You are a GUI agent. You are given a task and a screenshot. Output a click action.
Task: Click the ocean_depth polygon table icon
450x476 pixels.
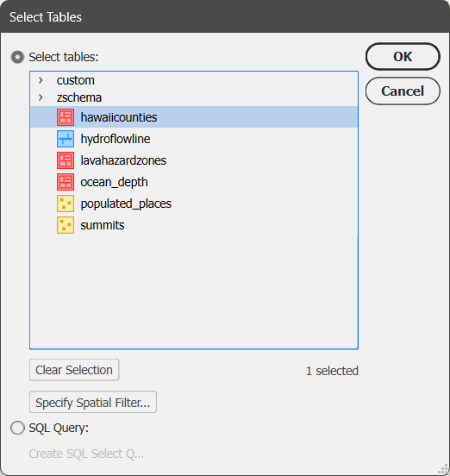[x=66, y=182]
